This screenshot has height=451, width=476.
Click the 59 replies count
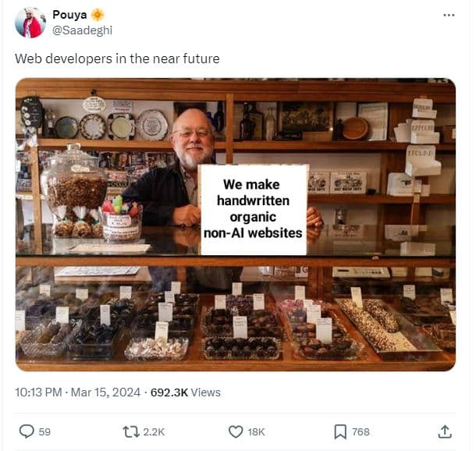tap(44, 431)
